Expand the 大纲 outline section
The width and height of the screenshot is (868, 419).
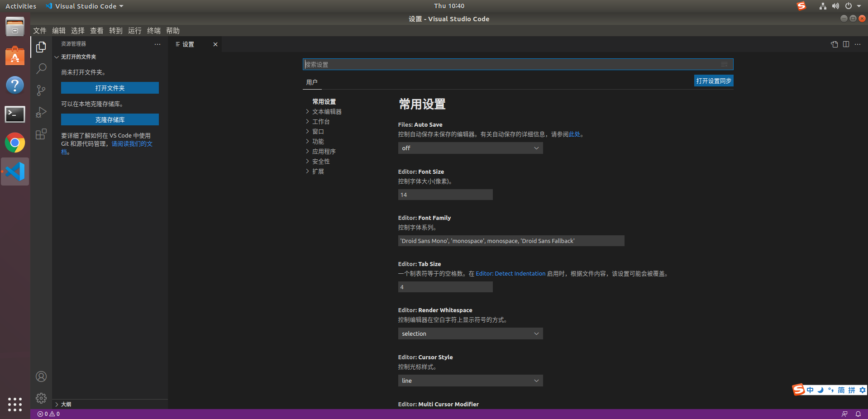(110, 405)
